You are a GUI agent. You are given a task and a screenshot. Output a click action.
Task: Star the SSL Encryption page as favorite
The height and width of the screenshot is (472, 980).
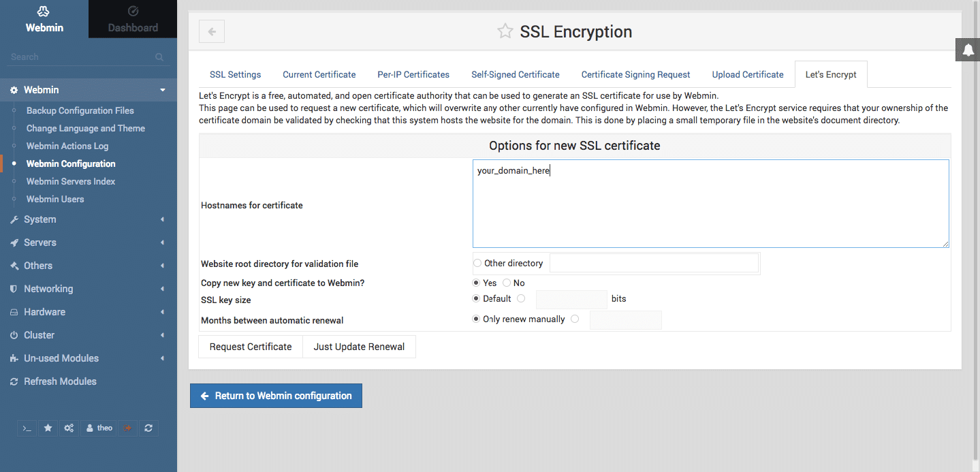click(x=505, y=31)
